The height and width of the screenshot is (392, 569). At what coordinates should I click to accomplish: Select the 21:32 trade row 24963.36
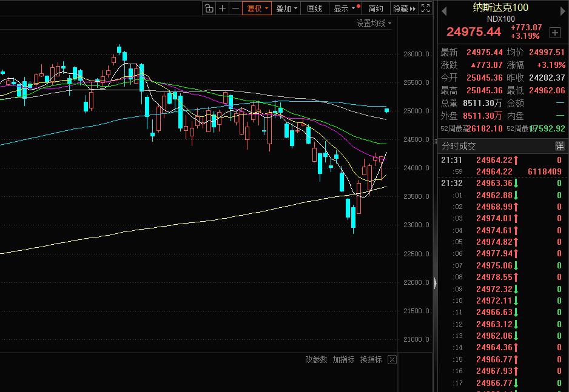503,184
